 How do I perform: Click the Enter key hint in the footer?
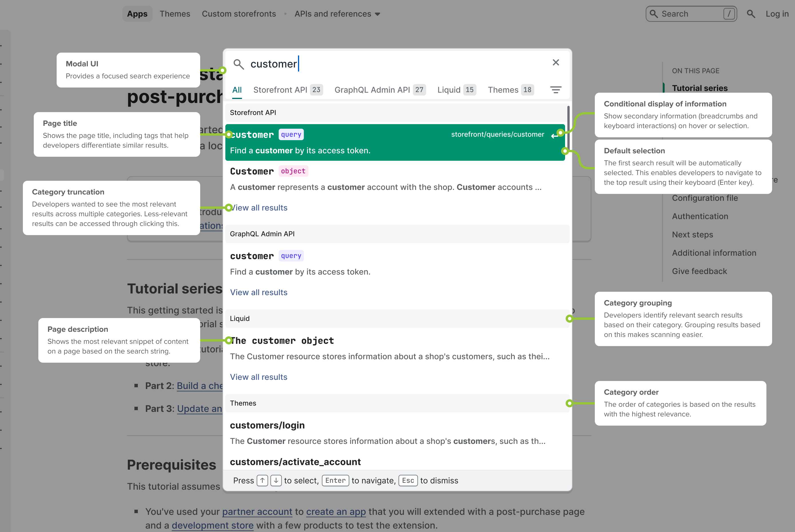[335, 481]
